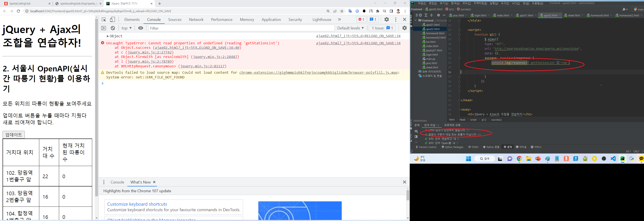The image size is (644, 221).
Task: Select the DevTools inspect element picker icon
Action: [x=104, y=19]
